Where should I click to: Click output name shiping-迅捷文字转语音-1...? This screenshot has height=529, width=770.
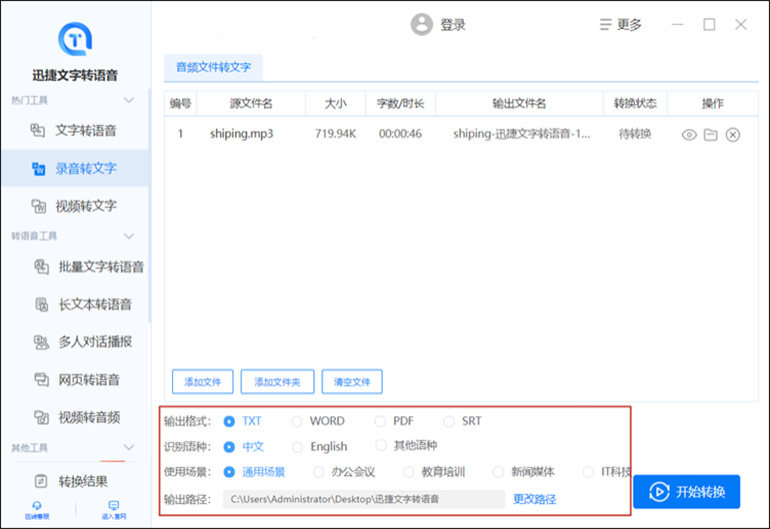(522, 134)
